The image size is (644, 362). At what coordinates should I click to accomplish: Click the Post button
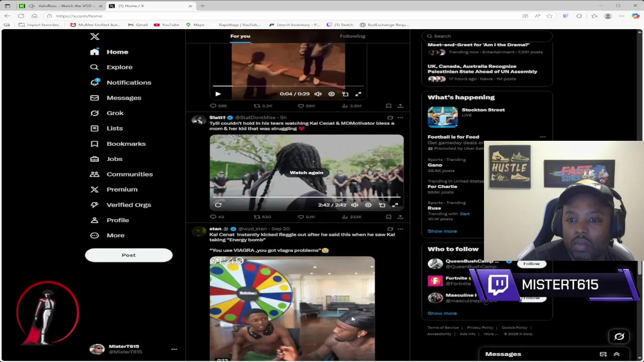point(129,255)
